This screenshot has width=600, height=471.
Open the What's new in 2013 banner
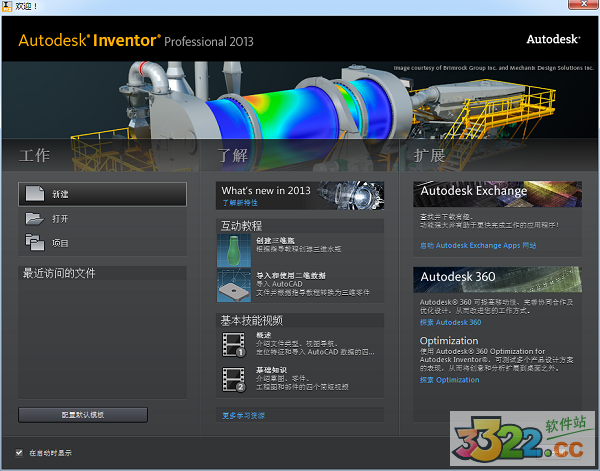300,195
